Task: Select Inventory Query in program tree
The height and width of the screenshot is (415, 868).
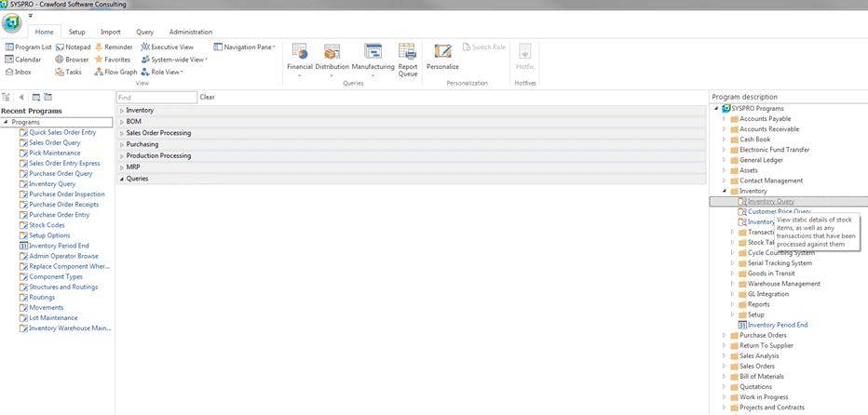Action: point(770,201)
